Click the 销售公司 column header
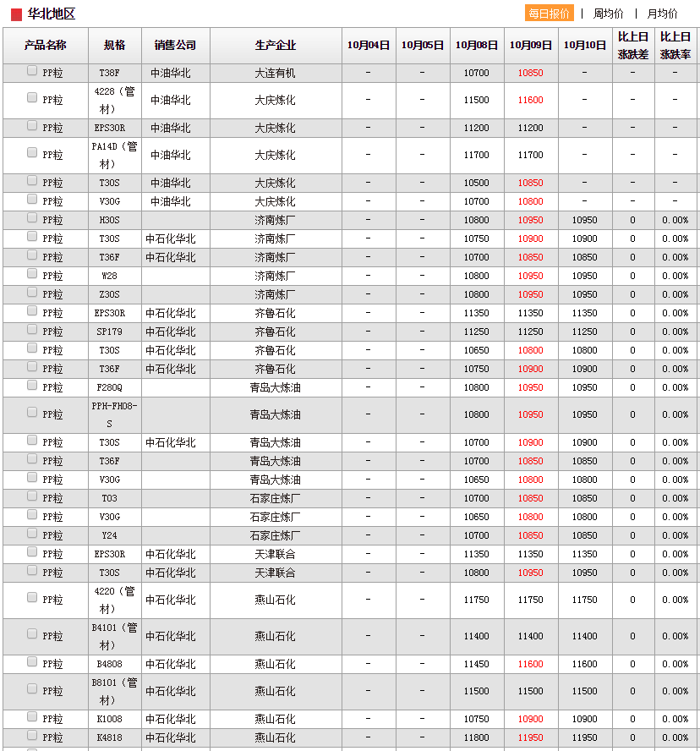The height and width of the screenshot is (751, 700). (176, 46)
